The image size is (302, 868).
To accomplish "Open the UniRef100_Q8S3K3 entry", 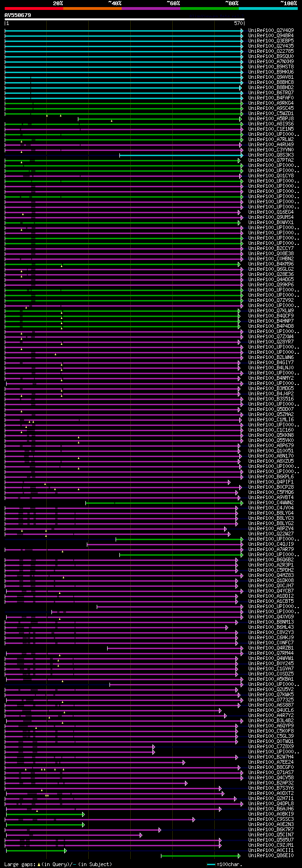I will (x=271, y=155).
